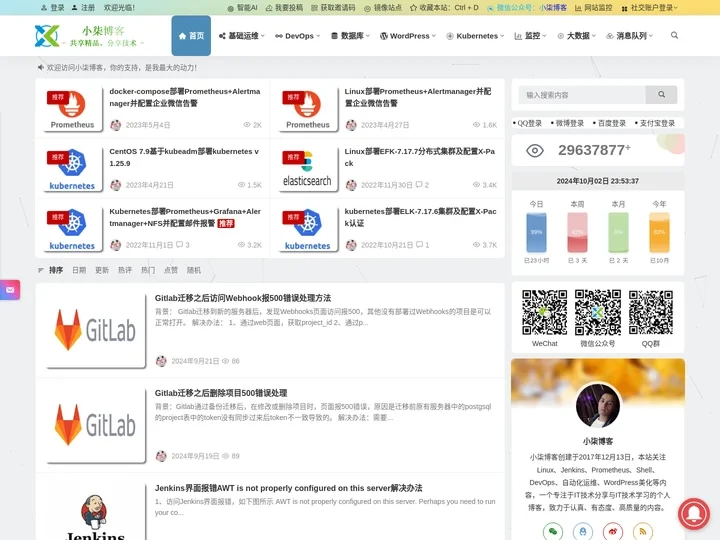
Task: Click the WeChat QR code image
Action: coord(545,312)
